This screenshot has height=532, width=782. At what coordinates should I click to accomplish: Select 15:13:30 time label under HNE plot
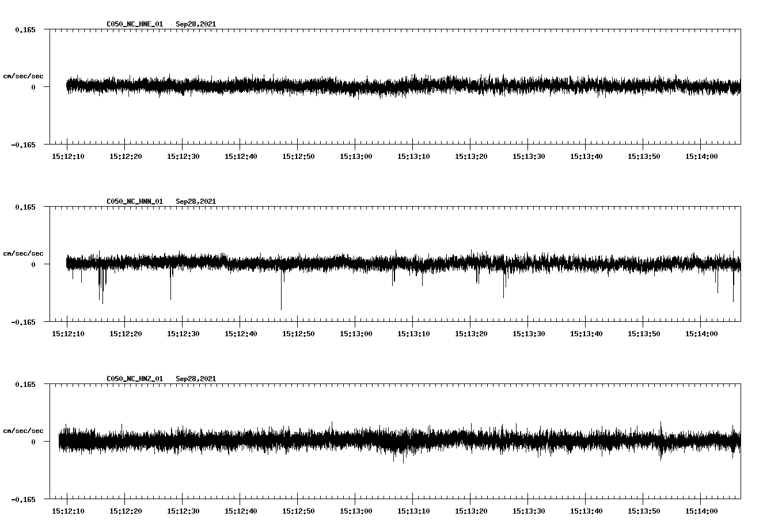[x=529, y=156]
